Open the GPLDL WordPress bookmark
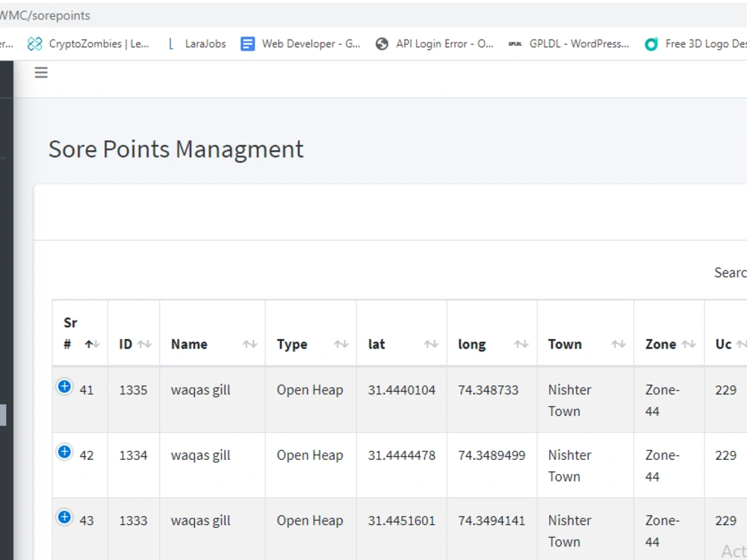The image size is (747, 560). click(568, 44)
